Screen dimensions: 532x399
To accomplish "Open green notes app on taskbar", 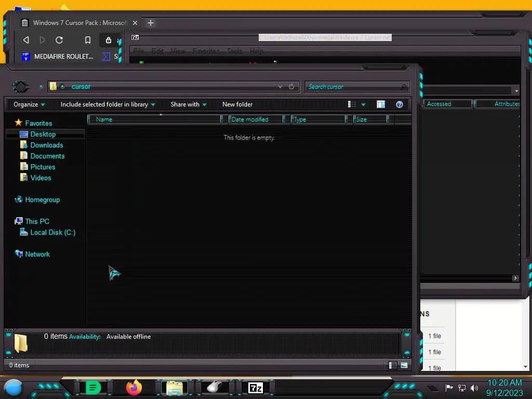I will 93,388.
